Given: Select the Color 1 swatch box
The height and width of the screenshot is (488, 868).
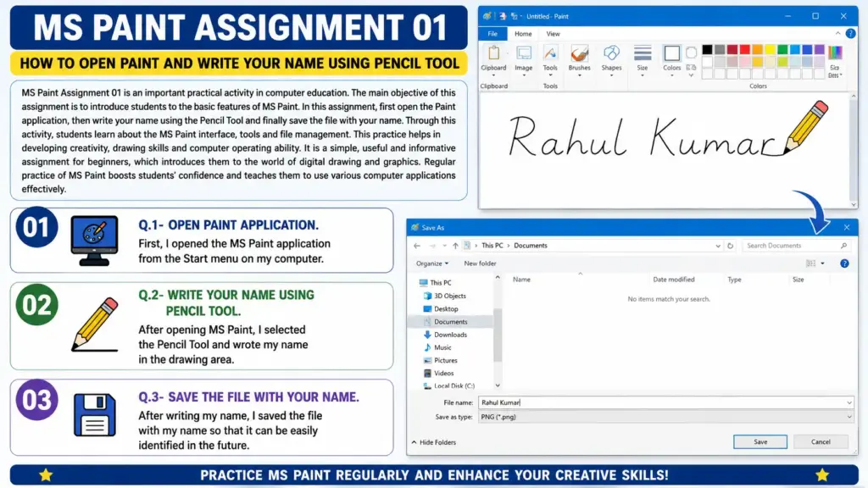Looking at the screenshot, I should tap(671, 53).
